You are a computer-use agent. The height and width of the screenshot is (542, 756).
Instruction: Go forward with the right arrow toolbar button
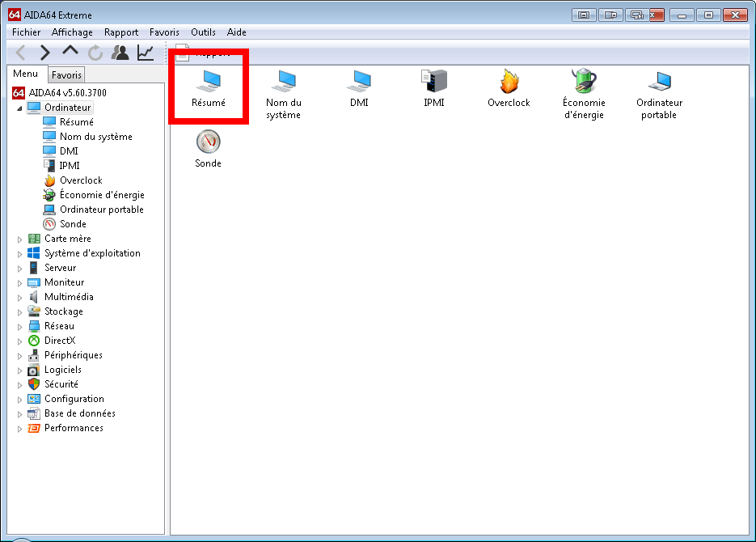click(x=44, y=53)
